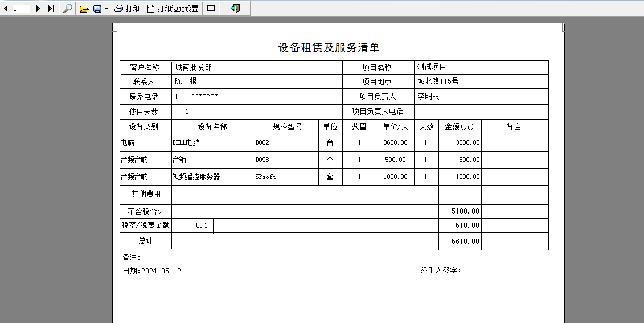Click the 使用天数 label cell

click(146, 112)
